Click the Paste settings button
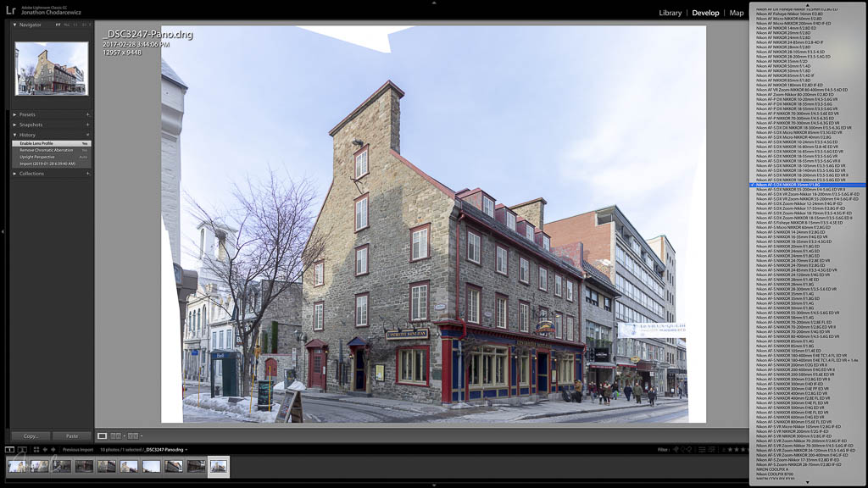 point(71,436)
